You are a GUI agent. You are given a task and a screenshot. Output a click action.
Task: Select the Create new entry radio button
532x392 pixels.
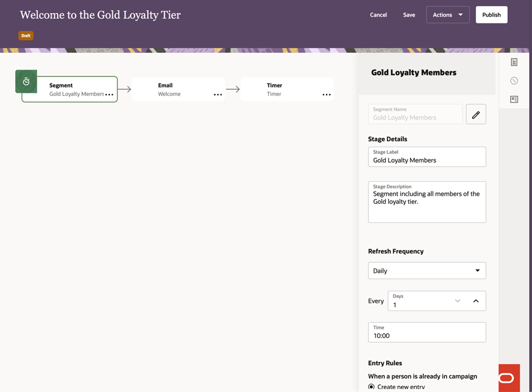click(372, 387)
